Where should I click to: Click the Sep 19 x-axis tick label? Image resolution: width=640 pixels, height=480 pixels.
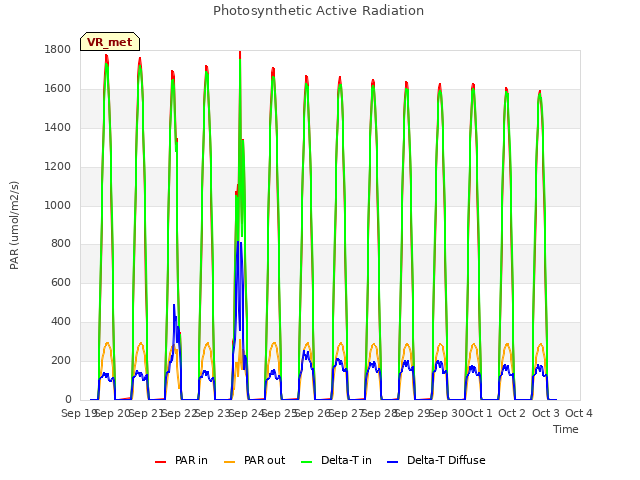pos(79,413)
